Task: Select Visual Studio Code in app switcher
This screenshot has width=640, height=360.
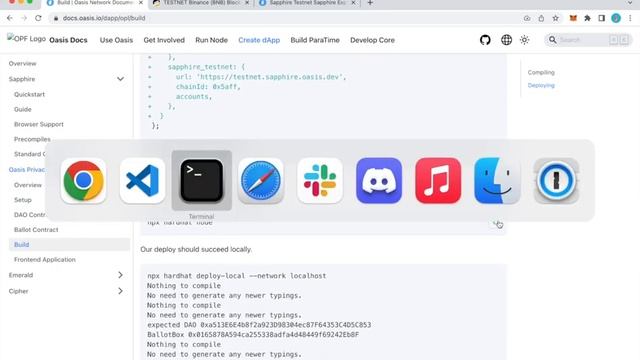Action: (x=142, y=181)
